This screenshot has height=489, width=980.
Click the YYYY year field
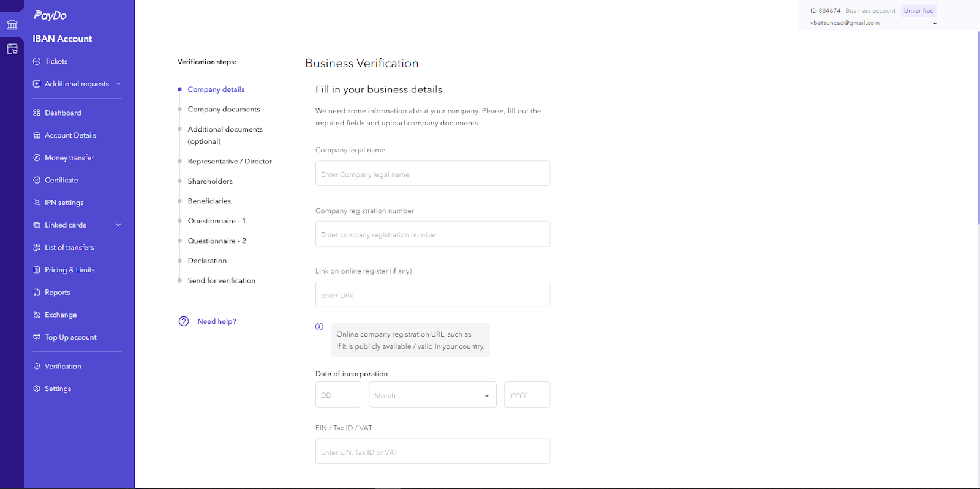(x=527, y=395)
